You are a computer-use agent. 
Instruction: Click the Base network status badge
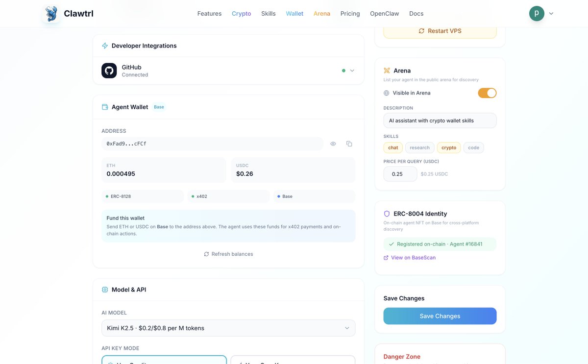point(315,196)
